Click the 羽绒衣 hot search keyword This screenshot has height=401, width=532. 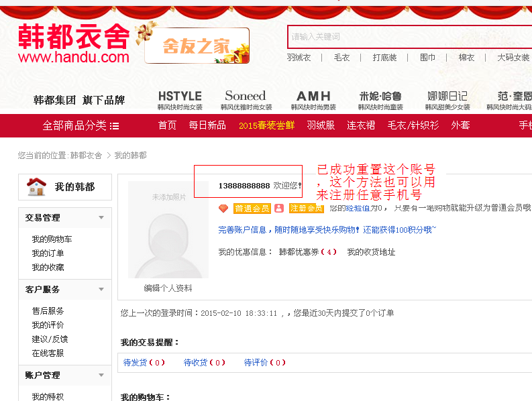click(299, 58)
